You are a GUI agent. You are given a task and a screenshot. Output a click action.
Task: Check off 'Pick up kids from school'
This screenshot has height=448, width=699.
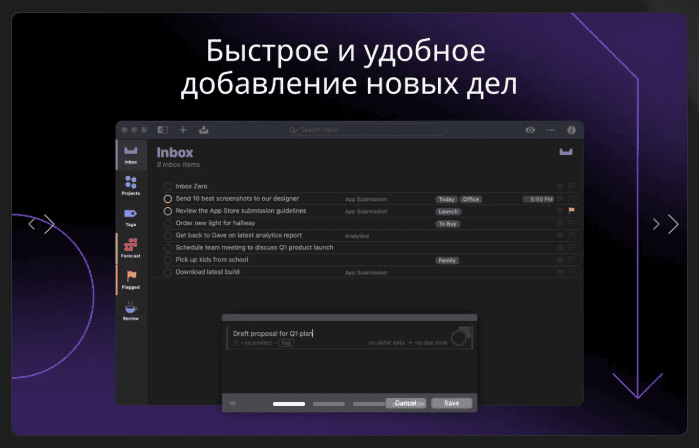pos(168,259)
